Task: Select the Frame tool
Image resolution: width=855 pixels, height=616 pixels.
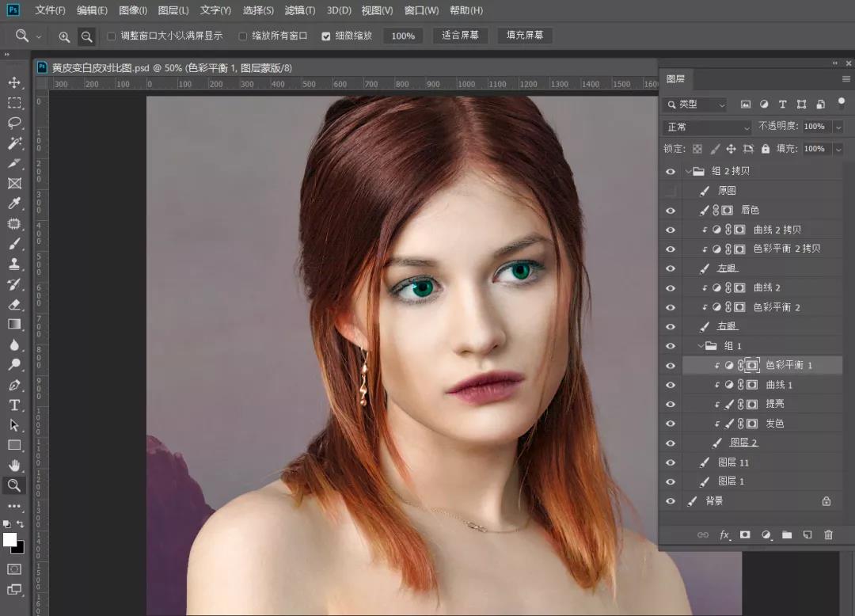Action: pos(14,183)
